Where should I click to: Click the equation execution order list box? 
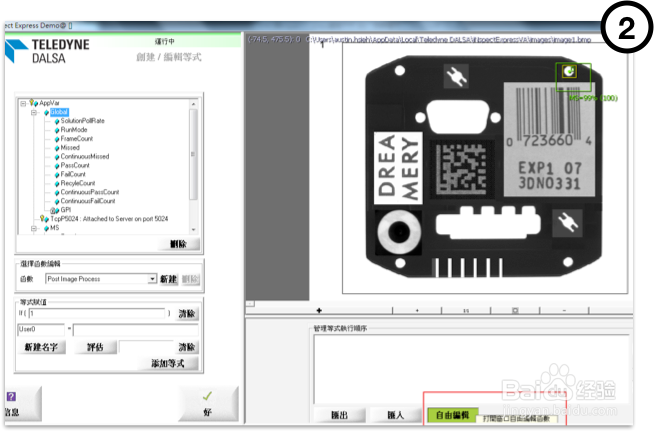(x=471, y=369)
